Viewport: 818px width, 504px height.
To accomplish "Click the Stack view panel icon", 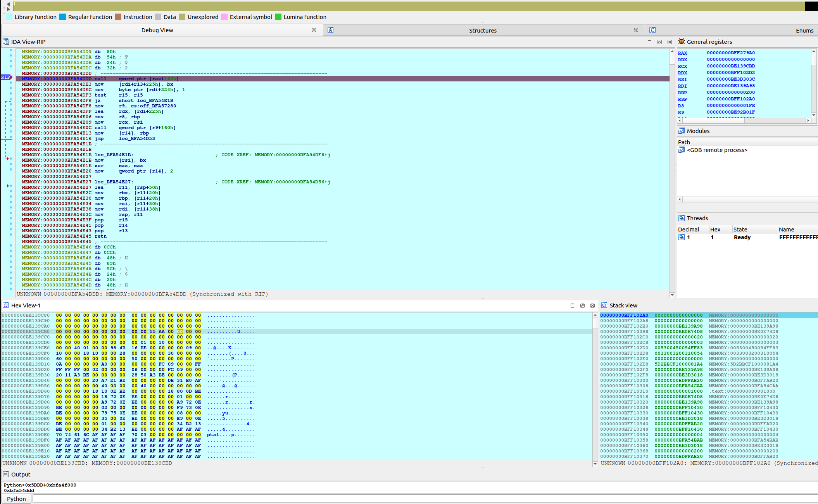I will 604,305.
